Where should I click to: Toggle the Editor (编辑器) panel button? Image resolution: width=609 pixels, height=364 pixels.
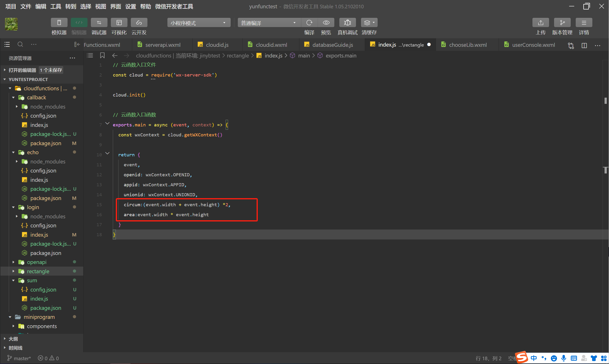[x=79, y=23]
